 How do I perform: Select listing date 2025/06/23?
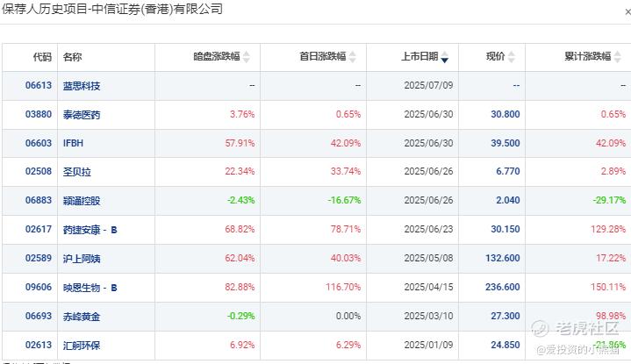click(x=428, y=229)
